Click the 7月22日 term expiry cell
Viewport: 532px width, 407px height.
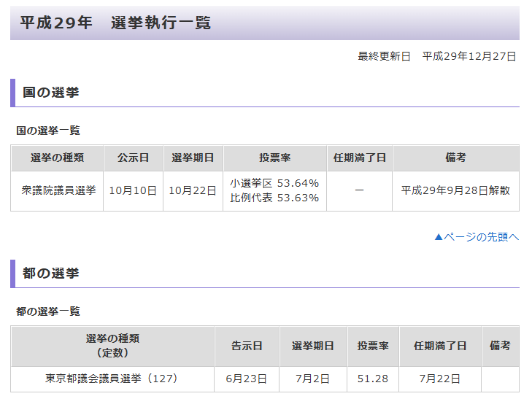439,379
